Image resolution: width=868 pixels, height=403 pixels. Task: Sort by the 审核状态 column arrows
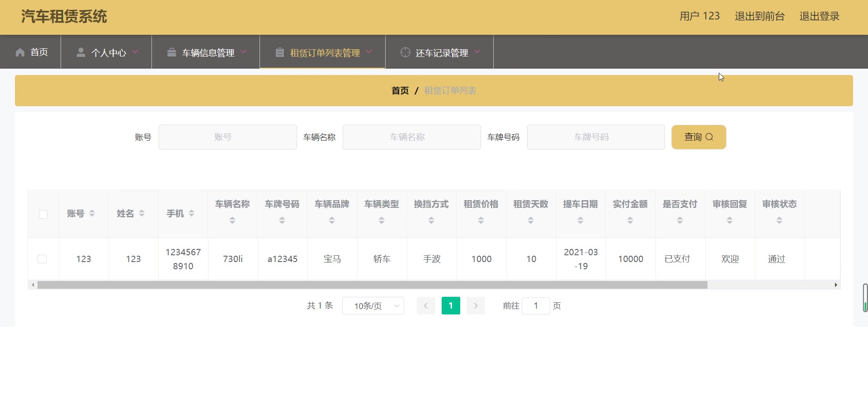(779, 220)
